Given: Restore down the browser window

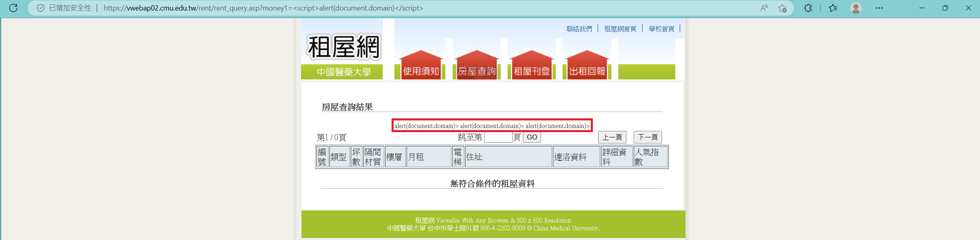Looking at the screenshot, I should tap(945, 8).
